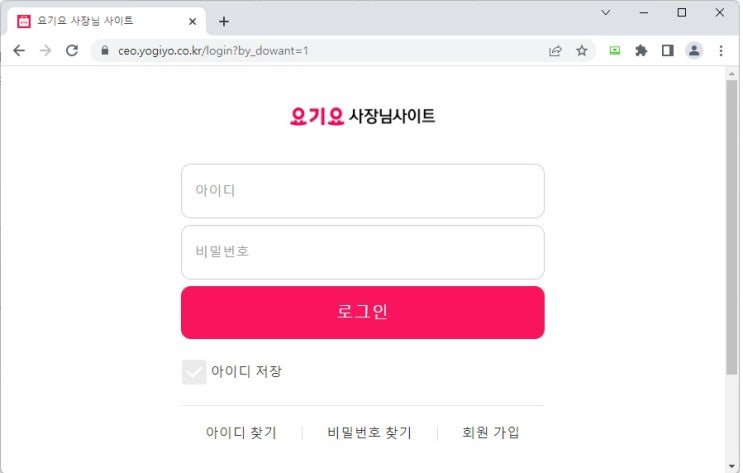Click the 회원 가입 link
This screenshot has height=473, width=743.
(x=490, y=433)
